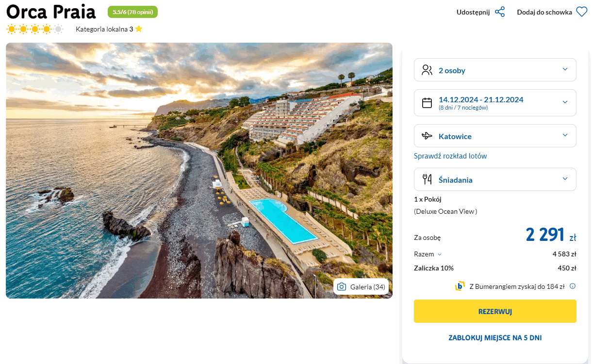Open the travel dates dropdown
This screenshot has width=592, height=364.
565,102
